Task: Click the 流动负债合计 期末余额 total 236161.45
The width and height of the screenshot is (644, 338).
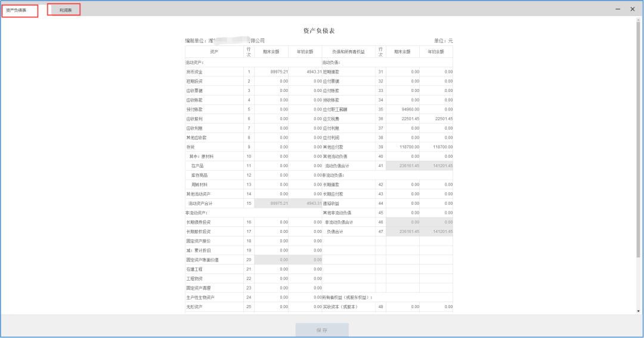Action: click(402, 166)
